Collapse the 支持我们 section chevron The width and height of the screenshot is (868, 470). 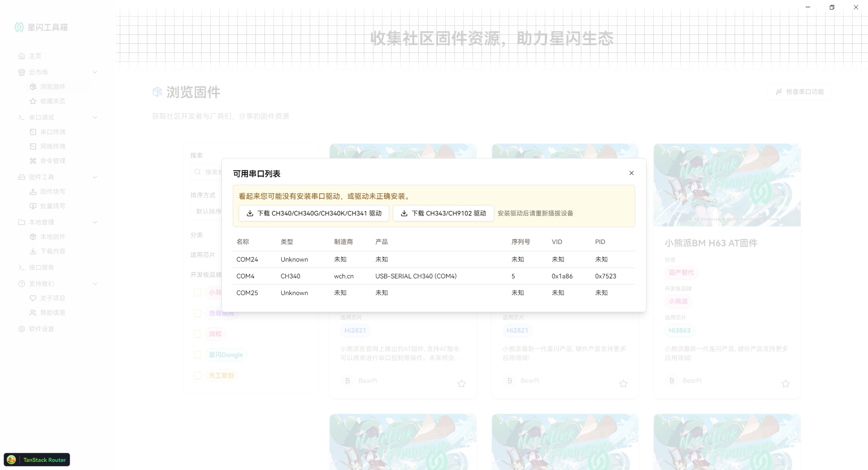pyautogui.click(x=95, y=284)
